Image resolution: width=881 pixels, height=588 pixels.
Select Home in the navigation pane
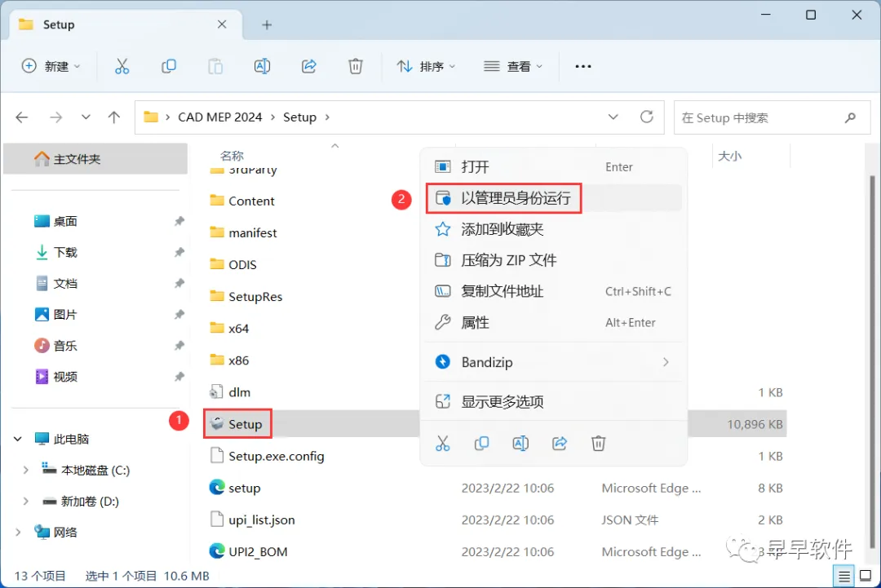point(95,159)
